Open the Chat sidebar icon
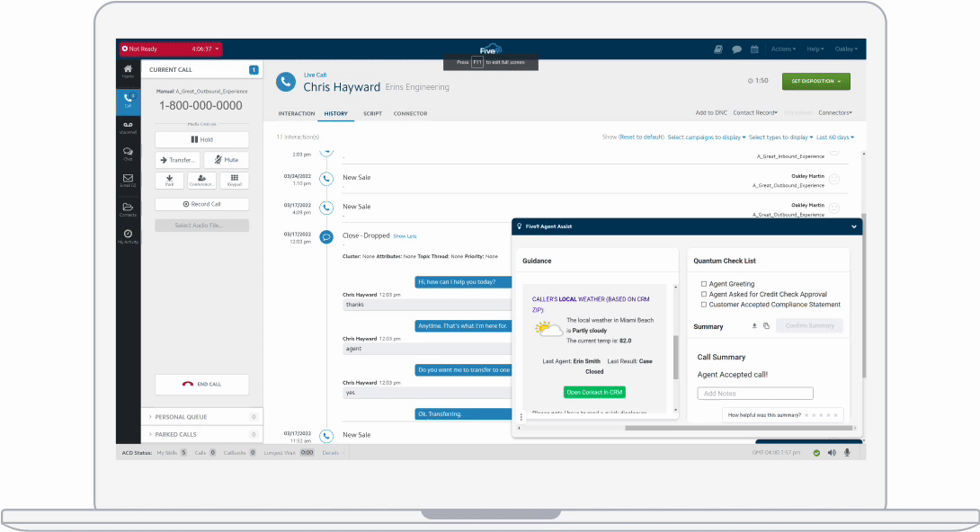 point(128,153)
